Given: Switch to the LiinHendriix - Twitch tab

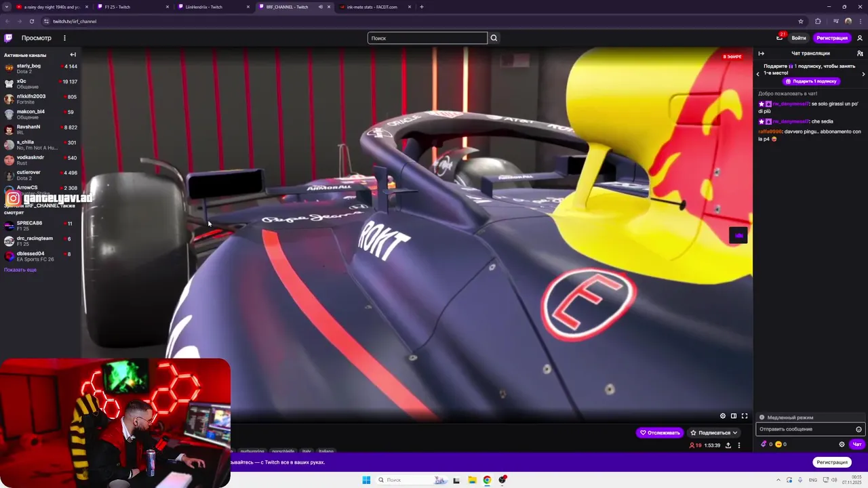Looking at the screenshot, I should 214,7.
